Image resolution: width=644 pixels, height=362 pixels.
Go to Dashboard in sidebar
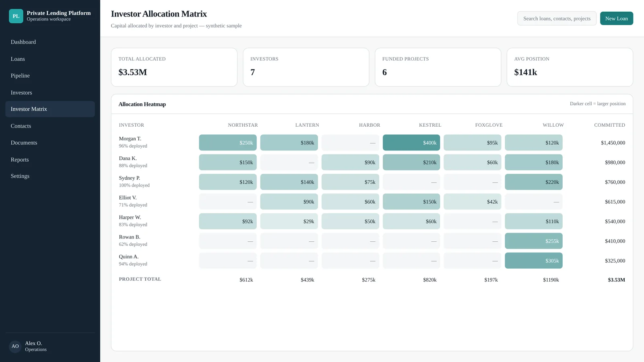click(50, 42)
